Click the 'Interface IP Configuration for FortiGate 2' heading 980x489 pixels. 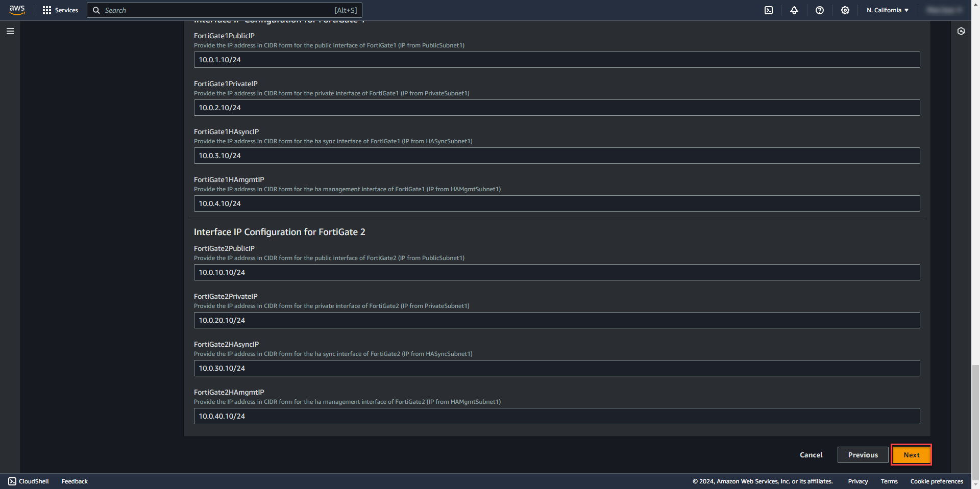[x=280, y=232]
